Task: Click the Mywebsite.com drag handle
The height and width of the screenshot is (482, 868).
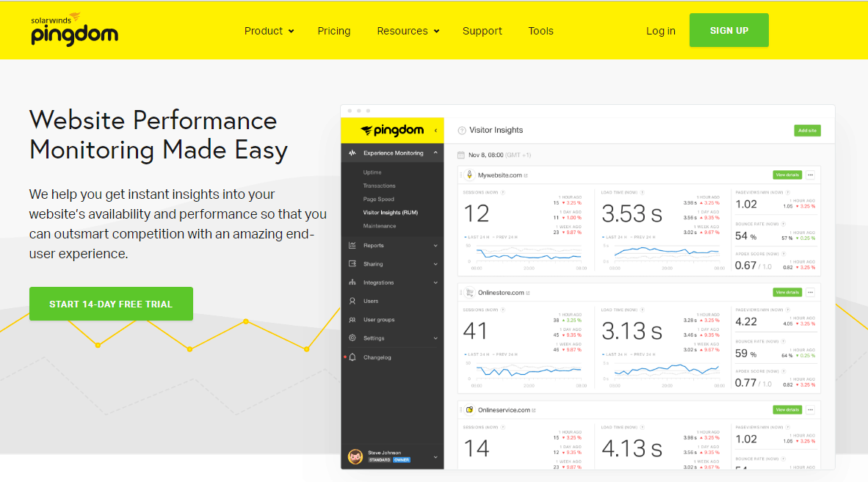Action: tap(460, 175)
